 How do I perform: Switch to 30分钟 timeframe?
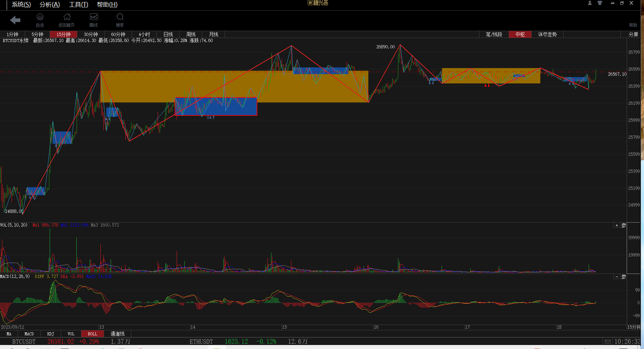[x=91, y=34]
